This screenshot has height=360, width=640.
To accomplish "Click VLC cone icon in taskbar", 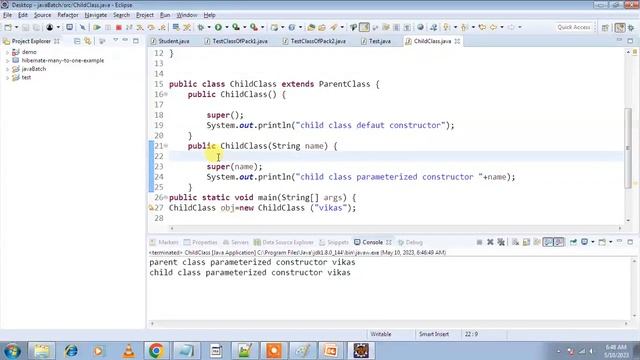I will point(129,350).
